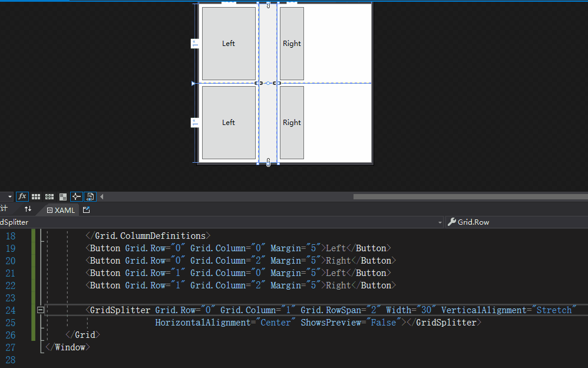Toggle the fx effects button
Screen dimensions: 588x368
tap(22, 196)
